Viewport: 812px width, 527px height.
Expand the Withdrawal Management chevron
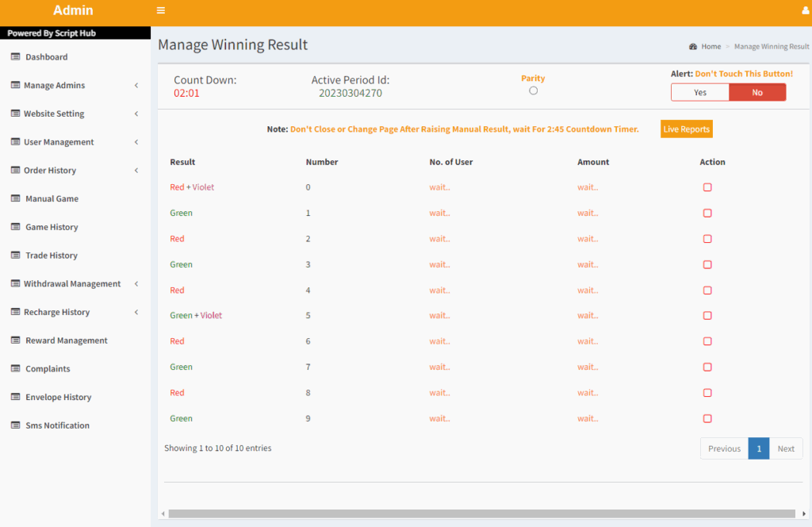[x=136, y=284]
